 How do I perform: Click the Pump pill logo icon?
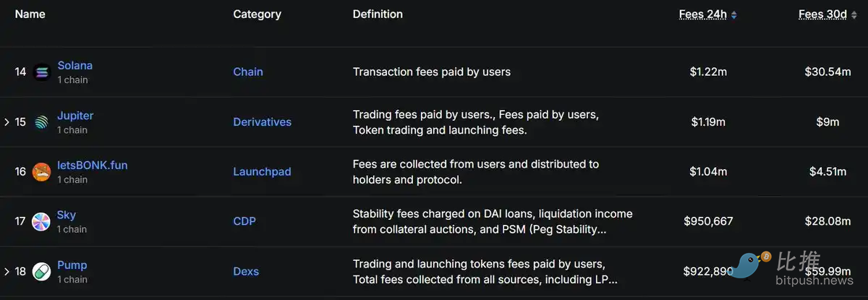(x=41, y=272)
